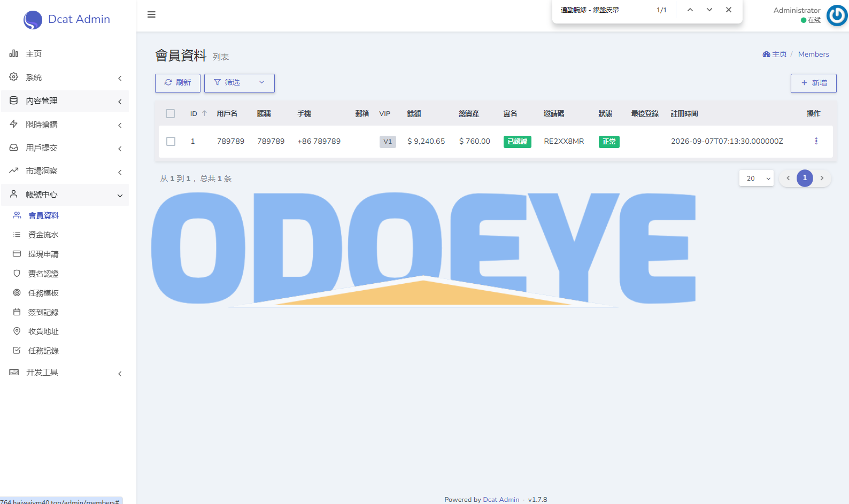Click invite code RE2XX8MR
Image resolution: width=849 pixels, height=504 pixels.
click(x=564, y=142)
